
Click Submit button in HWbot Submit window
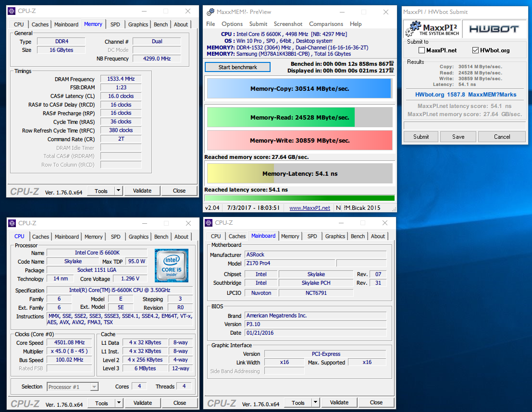coord(421,137)
